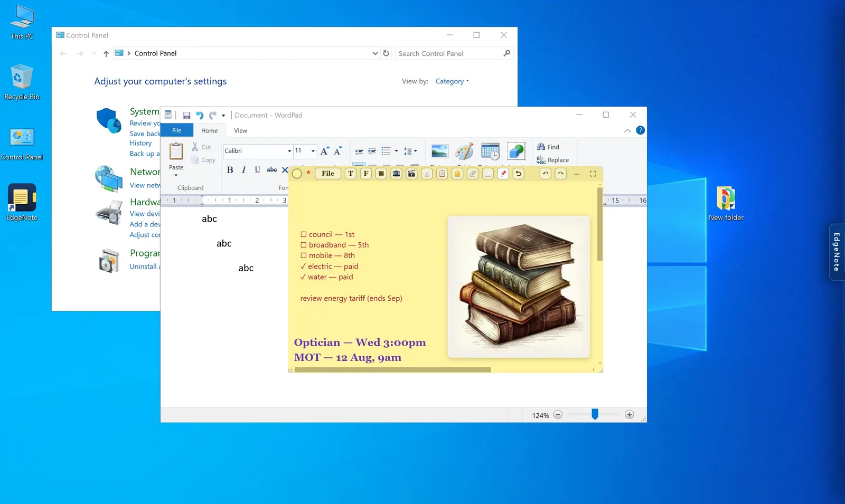The height and width of the screenshot is (504, 845).
Task: Click the EdgeNote side tab on the screen edge
Action: click(x=837, y=252)
